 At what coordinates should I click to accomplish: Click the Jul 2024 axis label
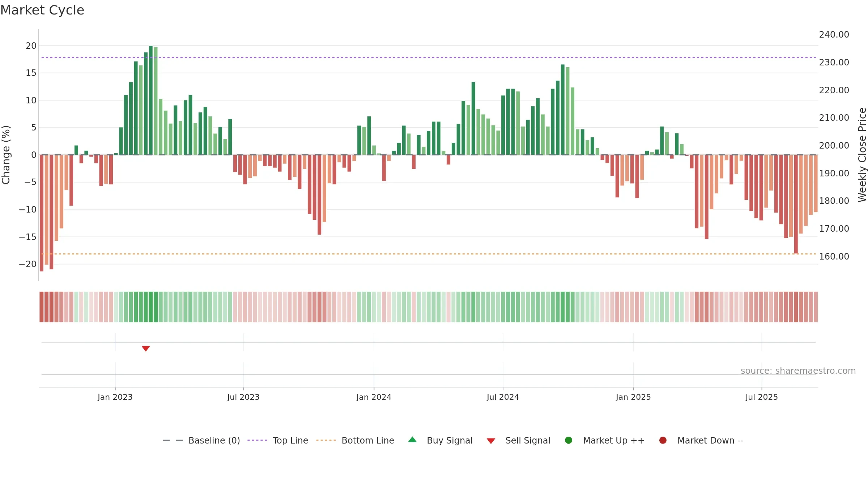[x=503, y=397]
